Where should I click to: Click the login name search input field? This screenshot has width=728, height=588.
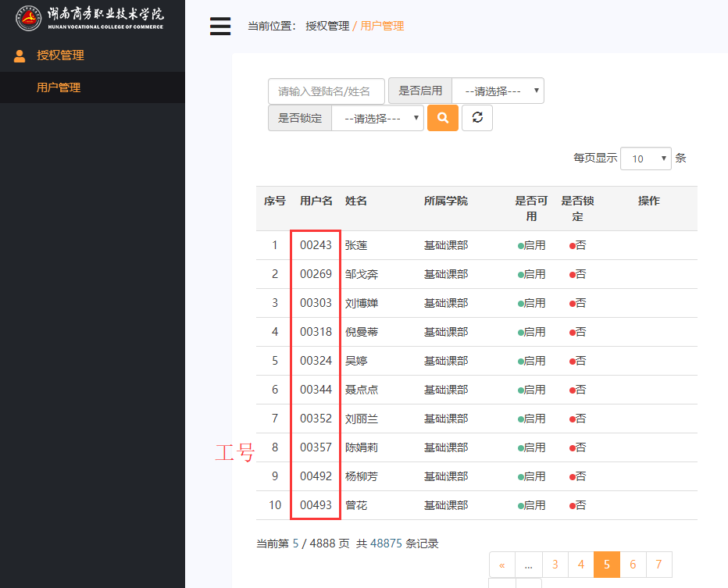[326, 91]
